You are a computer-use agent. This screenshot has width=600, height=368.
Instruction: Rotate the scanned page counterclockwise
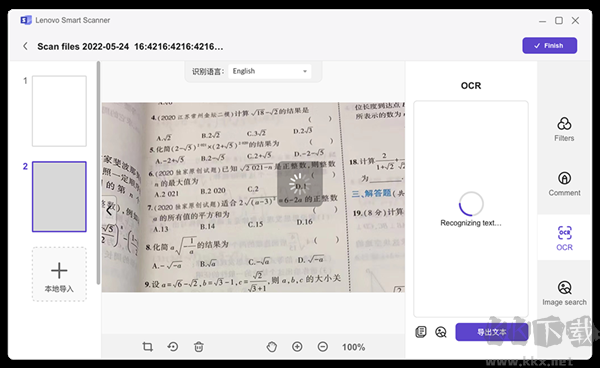tap(173, 347)
